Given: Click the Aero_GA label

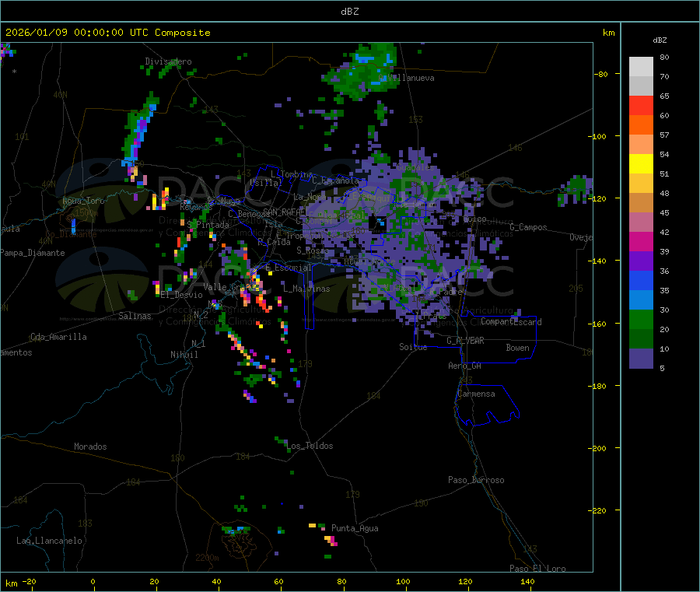Looking at the screenshot, I should (465, 366).
